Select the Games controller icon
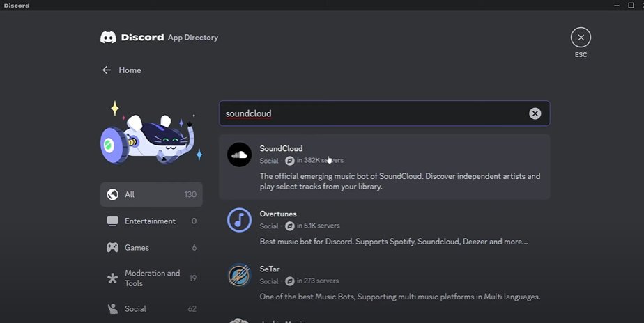The height and width of the screenshot is (323, 644). (x=112, y=248)
